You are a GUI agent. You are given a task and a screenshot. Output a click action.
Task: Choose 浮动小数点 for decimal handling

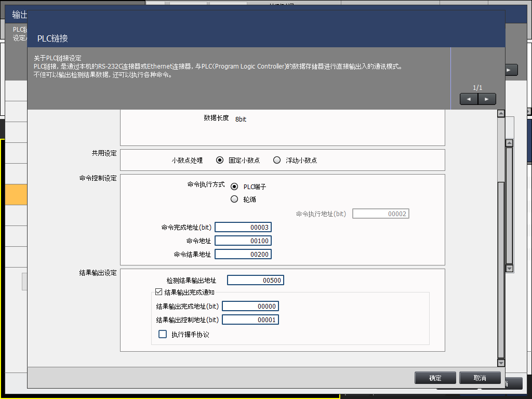pyautogui.click(x=277, y=160)
